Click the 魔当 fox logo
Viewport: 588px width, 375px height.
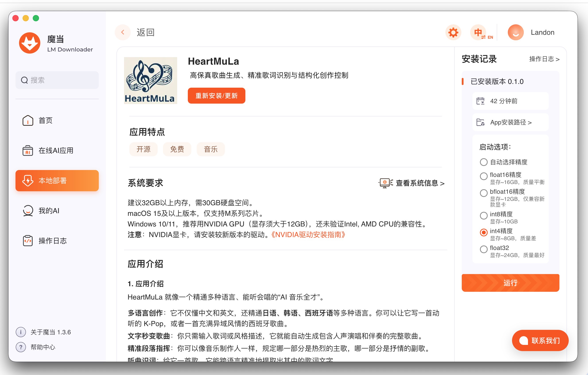pos(30,43)
